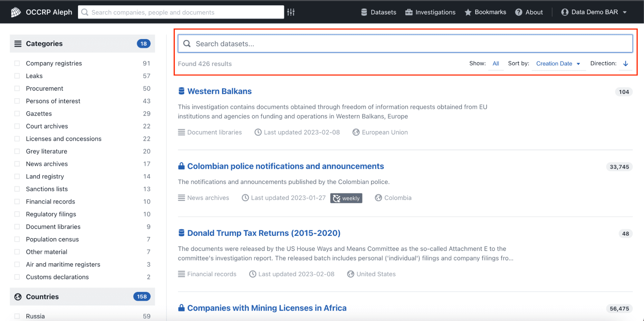Open the Data Demo BAR account menu

pyautogui.click(x=594, y=12)
